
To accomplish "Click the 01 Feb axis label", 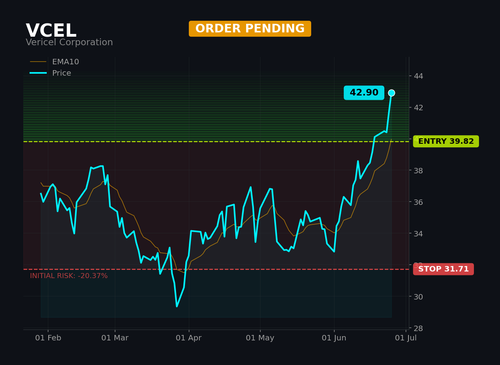I will 48,338.
